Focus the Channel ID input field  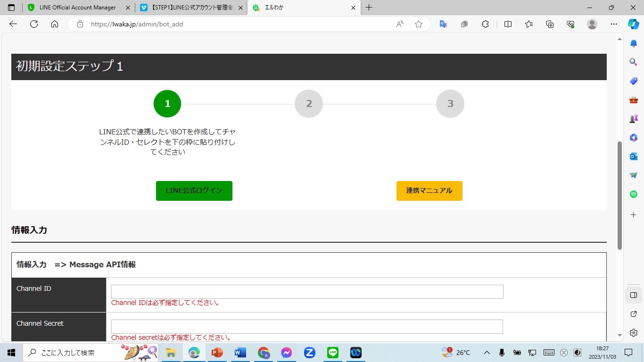coord(307,292)
